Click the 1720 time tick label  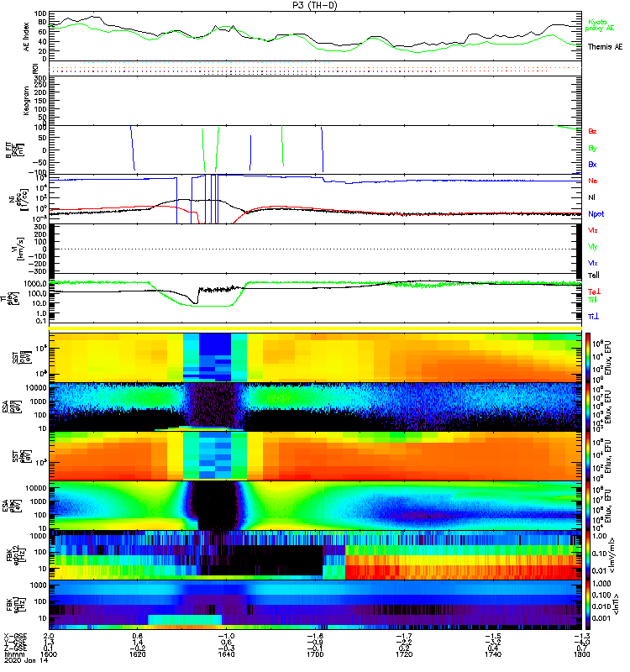coord(404,654)
